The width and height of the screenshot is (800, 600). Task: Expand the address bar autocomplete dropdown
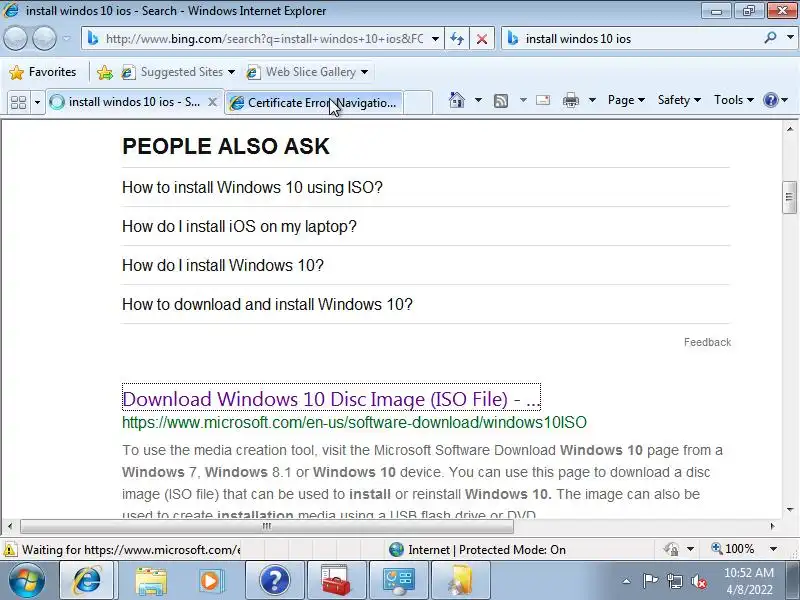435,39
